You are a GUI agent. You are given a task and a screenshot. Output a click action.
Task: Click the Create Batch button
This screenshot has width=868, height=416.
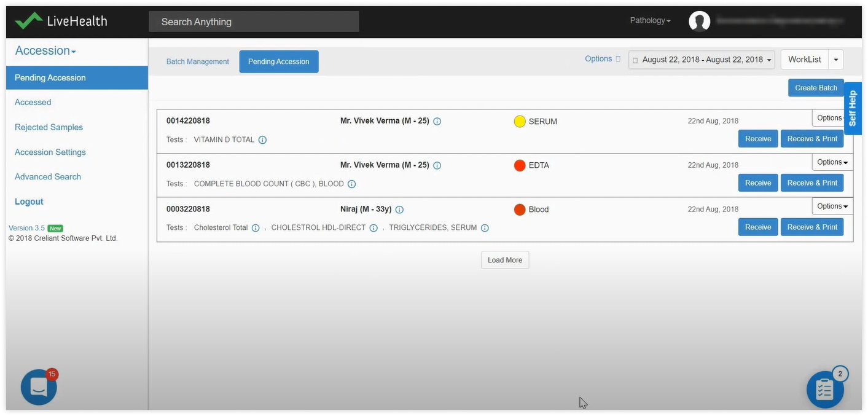[x=816, y=88]
